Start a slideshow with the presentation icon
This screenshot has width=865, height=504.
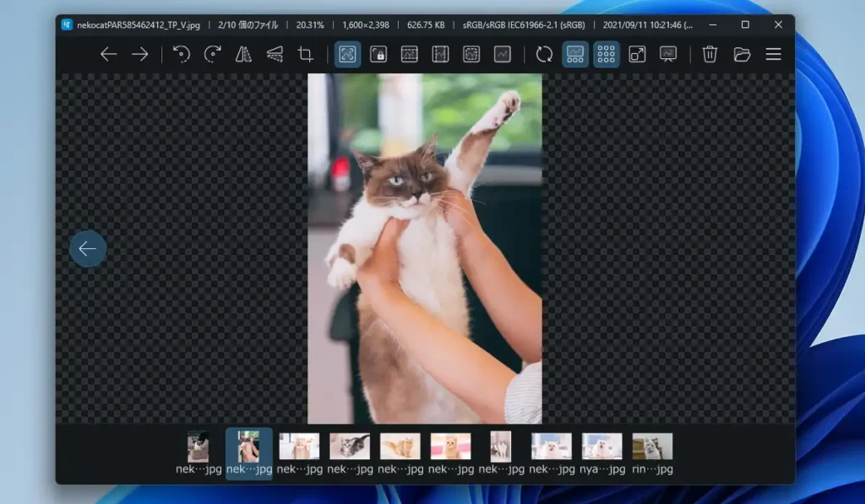(669, 54)
